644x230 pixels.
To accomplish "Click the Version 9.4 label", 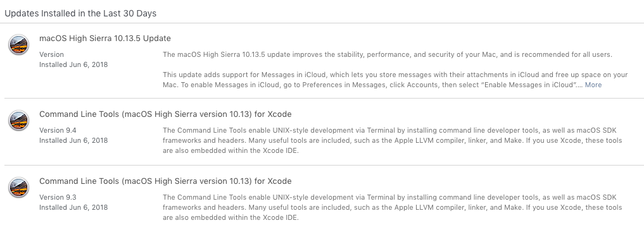I will click(x=58, y=130).
